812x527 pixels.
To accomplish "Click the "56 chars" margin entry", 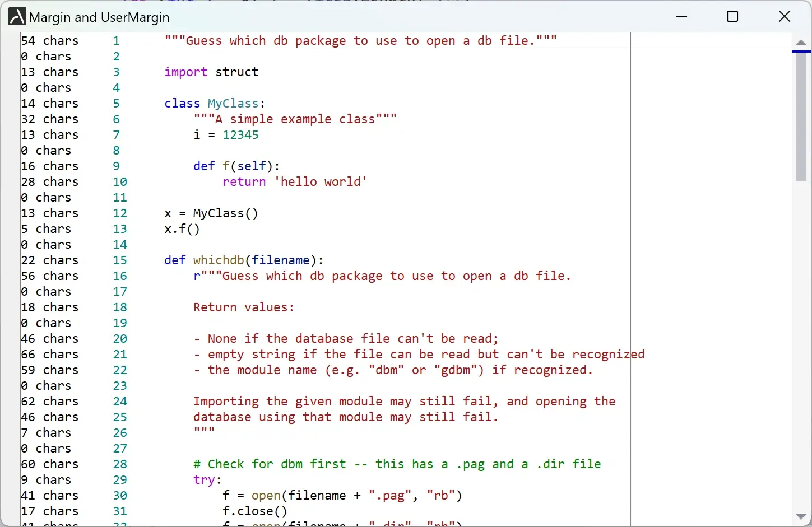I will click(49, 276).
